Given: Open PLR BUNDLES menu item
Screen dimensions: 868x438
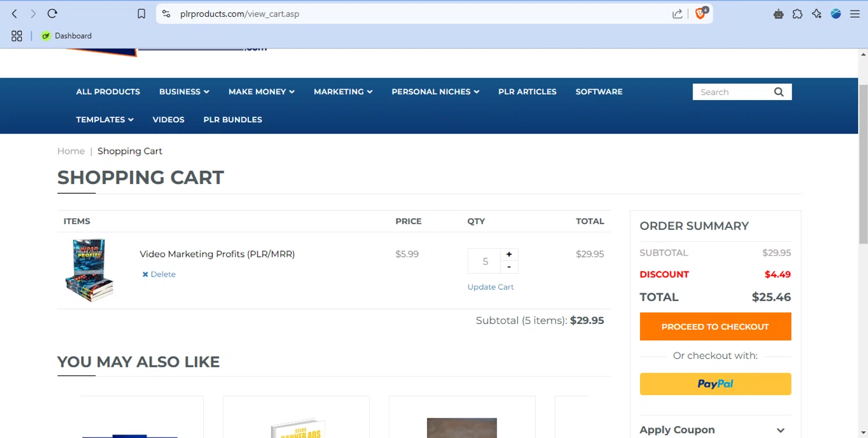Looking at the screenshot, I should click(233, 119).
